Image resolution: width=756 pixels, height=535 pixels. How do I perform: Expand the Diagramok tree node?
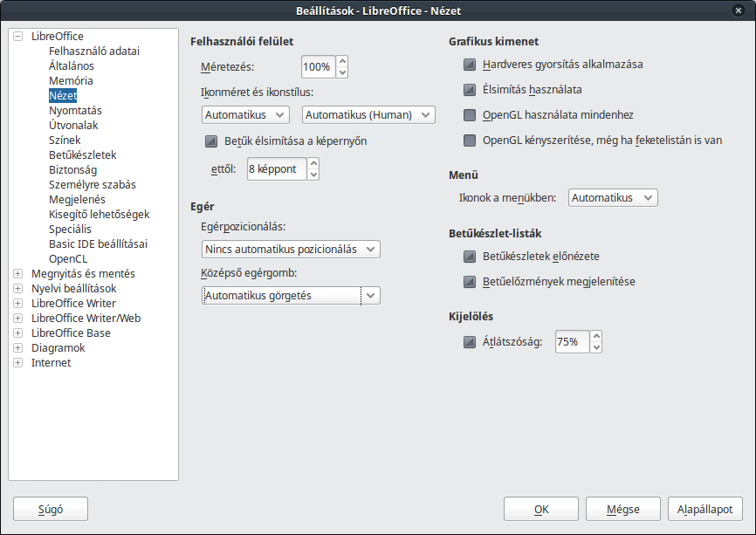point(17,347)
